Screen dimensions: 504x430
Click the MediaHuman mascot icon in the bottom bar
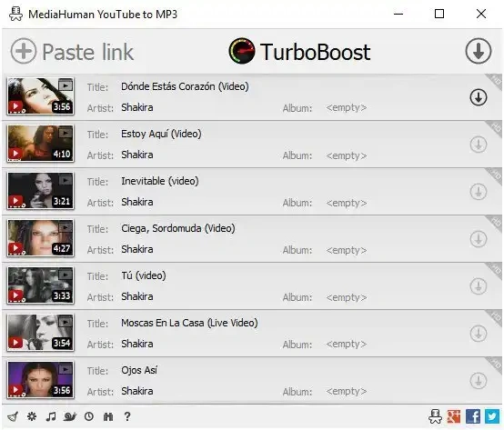[x=435, y=416]
